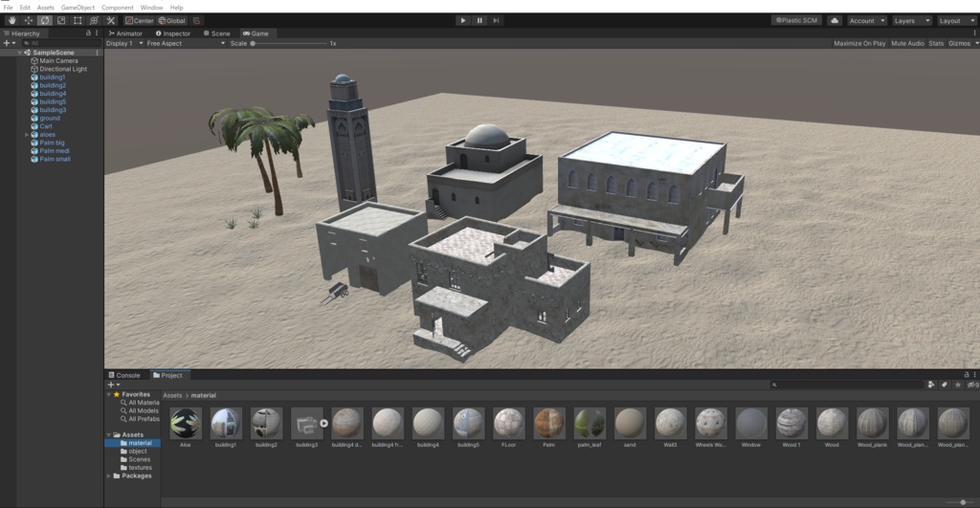
Task: Click the Project search field
Action: pos(847,385)
